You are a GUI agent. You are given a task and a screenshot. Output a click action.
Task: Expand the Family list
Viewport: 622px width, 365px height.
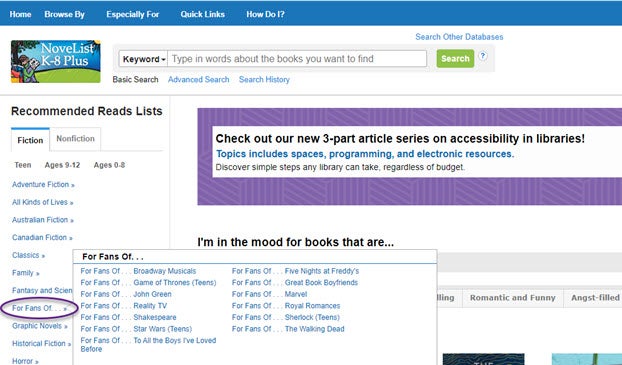click(25, 273)
